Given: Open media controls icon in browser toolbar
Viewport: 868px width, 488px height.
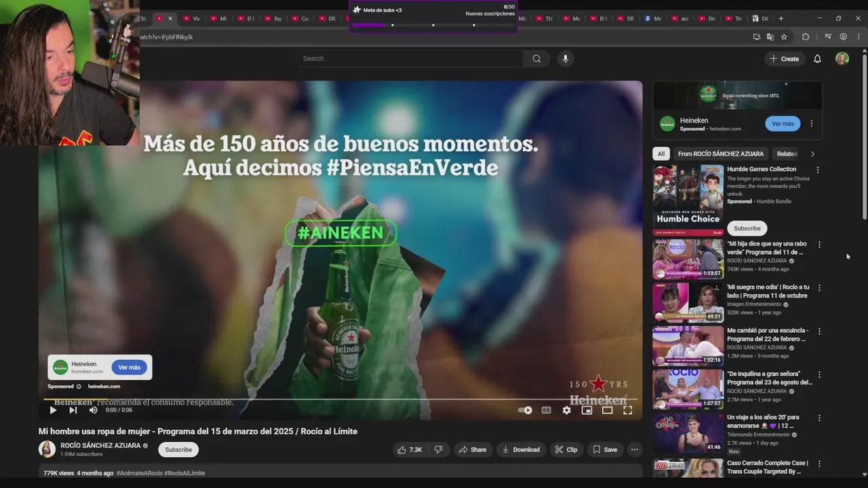Looking at the screenshot, I should pos(828,37).
